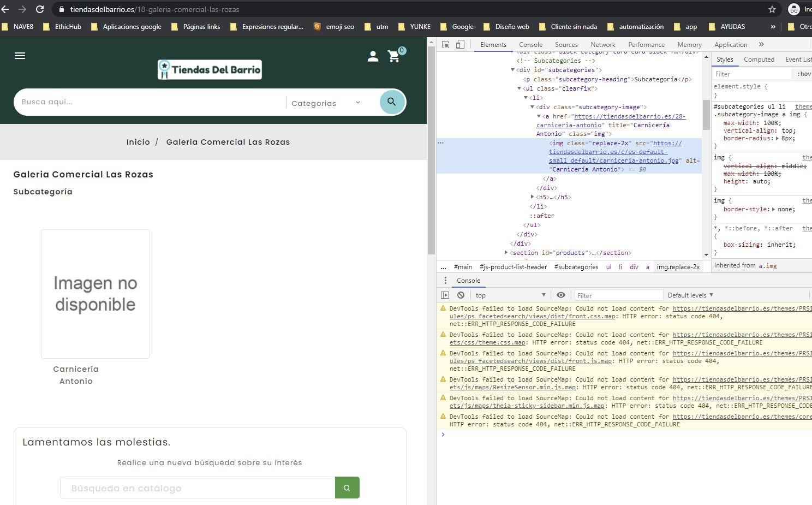Toggle the device toolbar in DevTools
Viewport: 812px width, 505px height.
(x=460, y=45)
